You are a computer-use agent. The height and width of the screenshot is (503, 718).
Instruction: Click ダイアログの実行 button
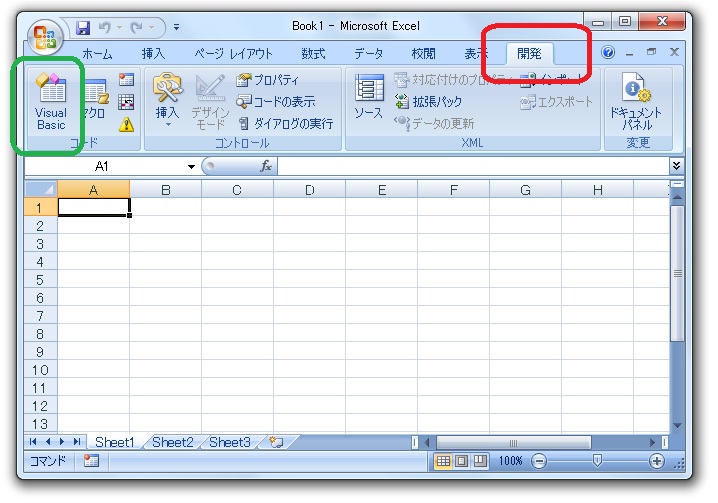(286, 123)
